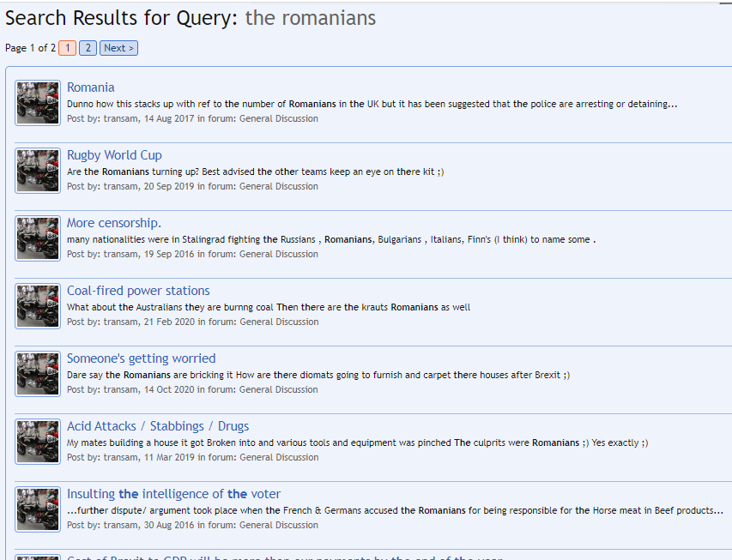
Task: Select page 1 in pagination
Action: tap(67, 48)
